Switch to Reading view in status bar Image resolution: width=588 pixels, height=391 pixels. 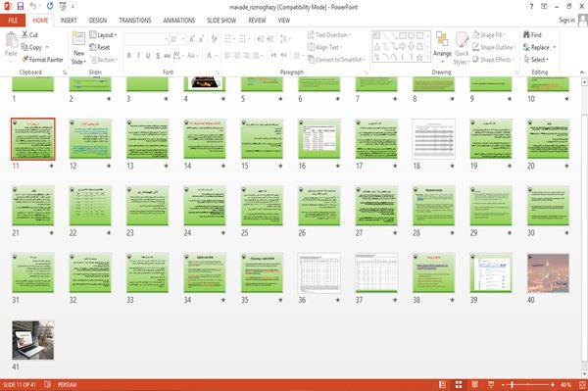point(474,384)
